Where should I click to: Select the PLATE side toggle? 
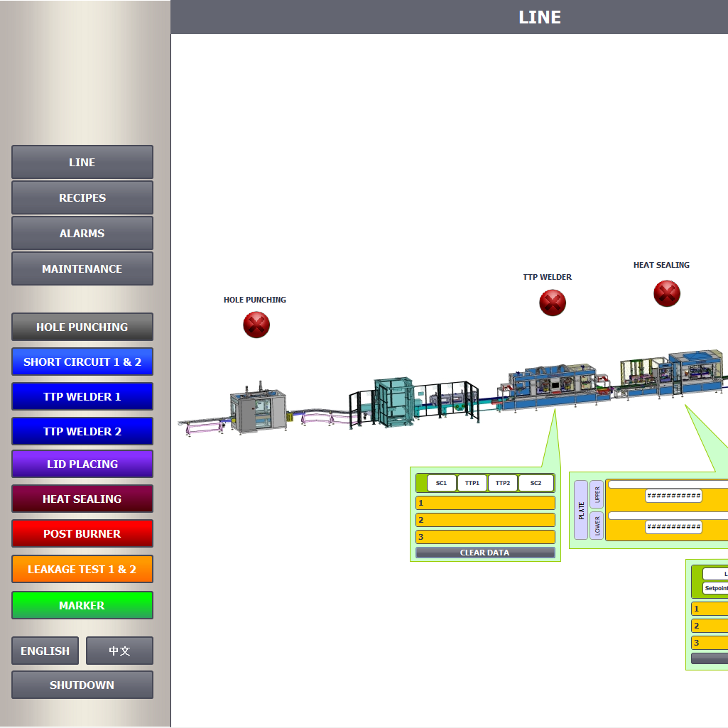point(580,510)
